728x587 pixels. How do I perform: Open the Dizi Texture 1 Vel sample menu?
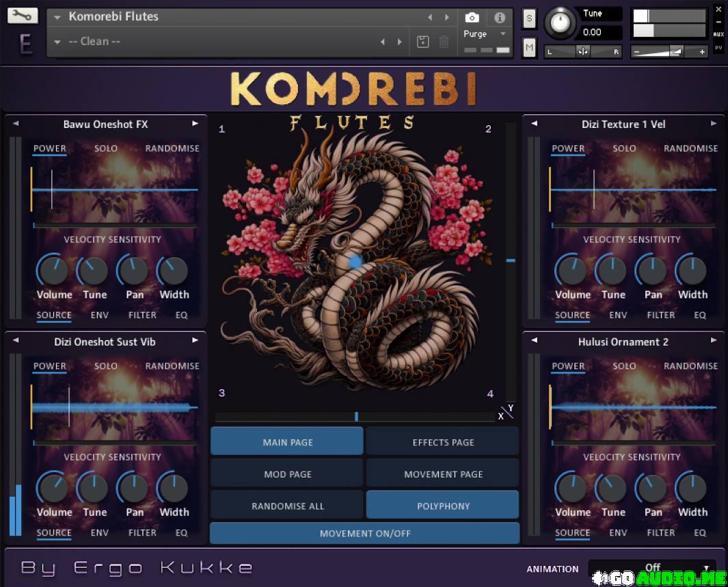[623, 124]
